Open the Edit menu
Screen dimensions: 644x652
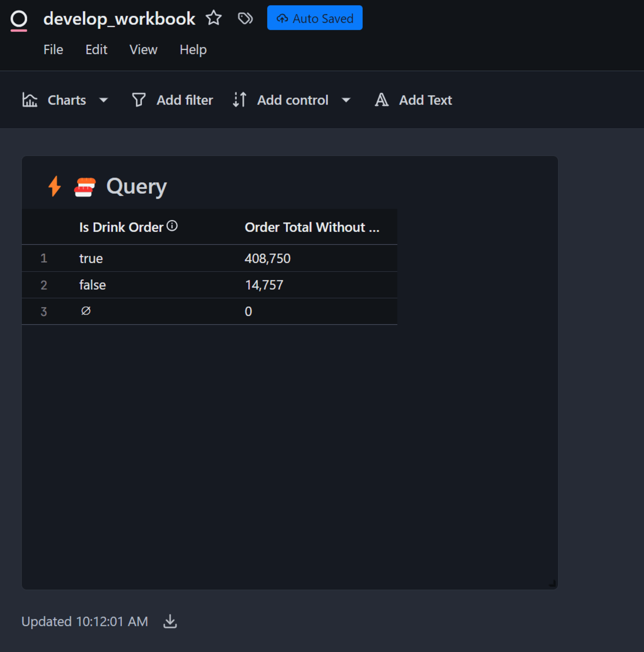[x=96, y=50]
